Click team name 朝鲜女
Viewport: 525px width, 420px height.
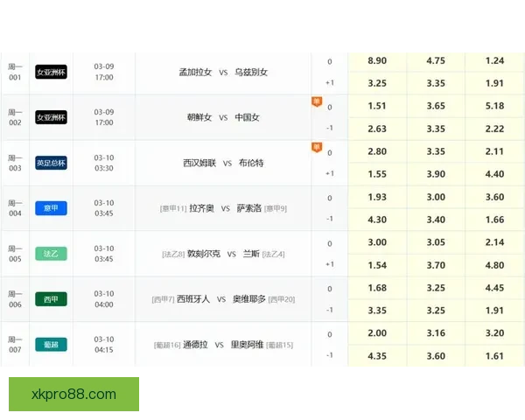[x=199, y=117]
